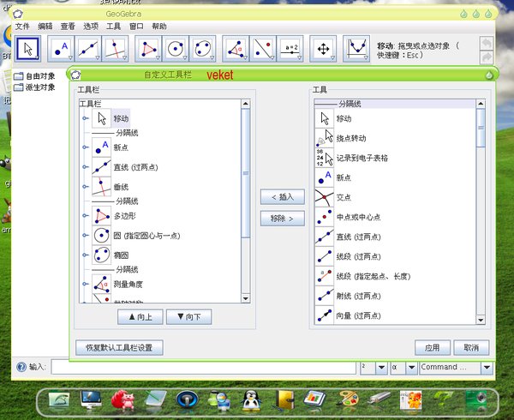This screenshot has width=514, height=420.
Task: Select the Ellipse tool in main toolbar
Action: coord(202,49)
